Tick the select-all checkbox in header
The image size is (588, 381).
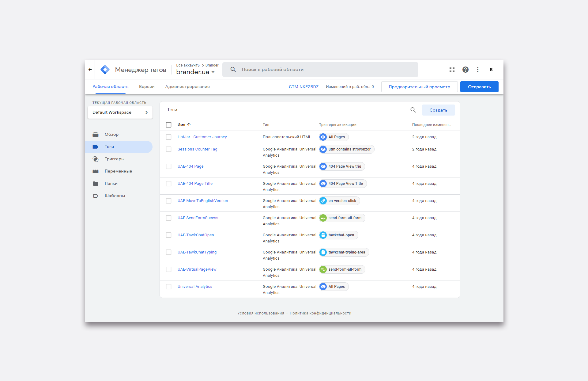click(x=168, y=125)
